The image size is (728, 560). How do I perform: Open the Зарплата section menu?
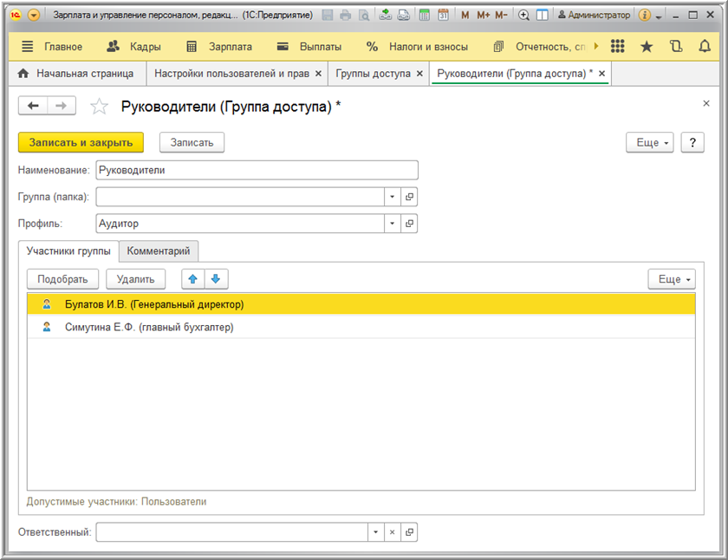(219, 47)
